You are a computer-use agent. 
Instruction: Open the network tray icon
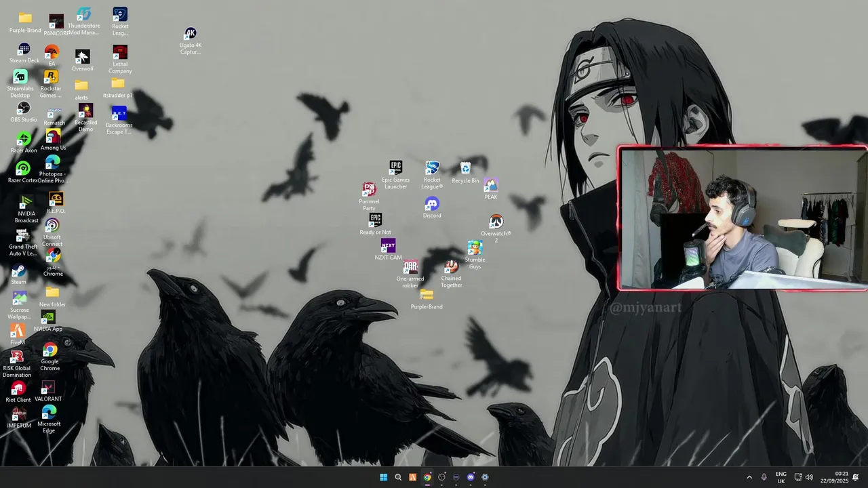coord(798,477)
